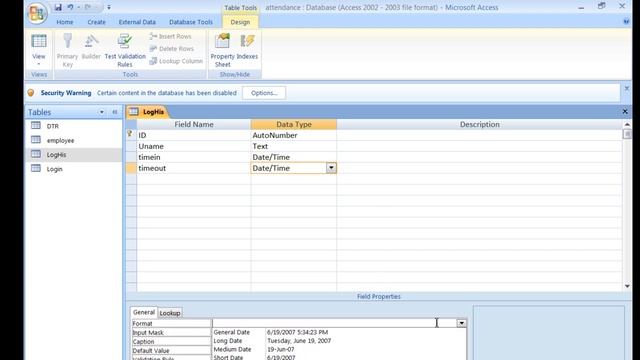Select the employee table

(73, 140)
